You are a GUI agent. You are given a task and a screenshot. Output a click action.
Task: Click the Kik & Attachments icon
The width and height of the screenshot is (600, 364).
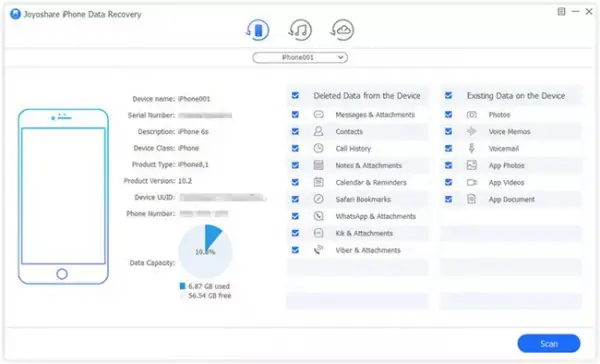(x=318, y=233)
